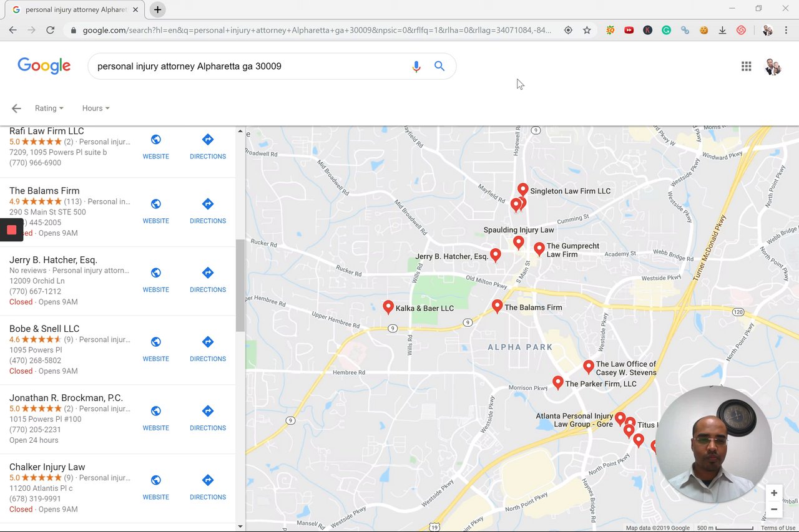This screenshot has height=532, width=799.
Task: Open Jonathan R. Brockman website icon
Action: 156,411
